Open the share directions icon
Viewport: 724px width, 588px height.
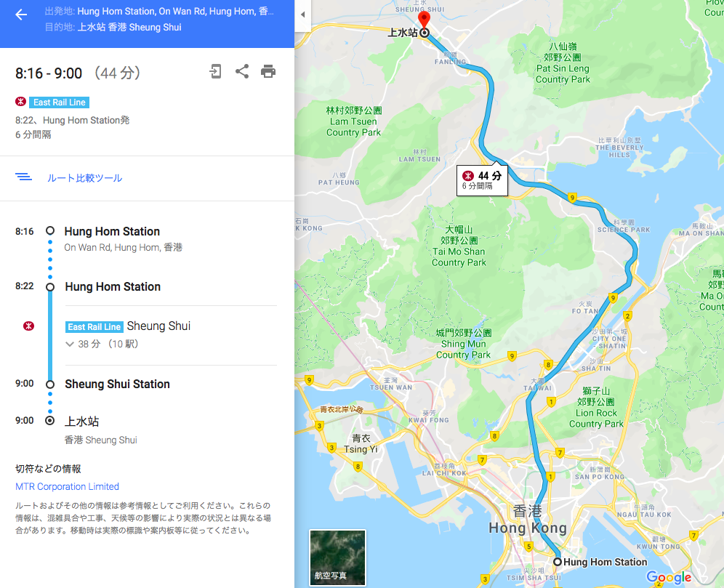coord(242,71)
